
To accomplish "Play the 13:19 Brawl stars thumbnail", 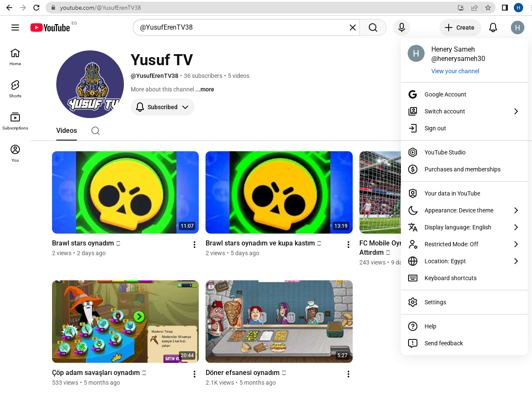I will [x=279, y=192].
